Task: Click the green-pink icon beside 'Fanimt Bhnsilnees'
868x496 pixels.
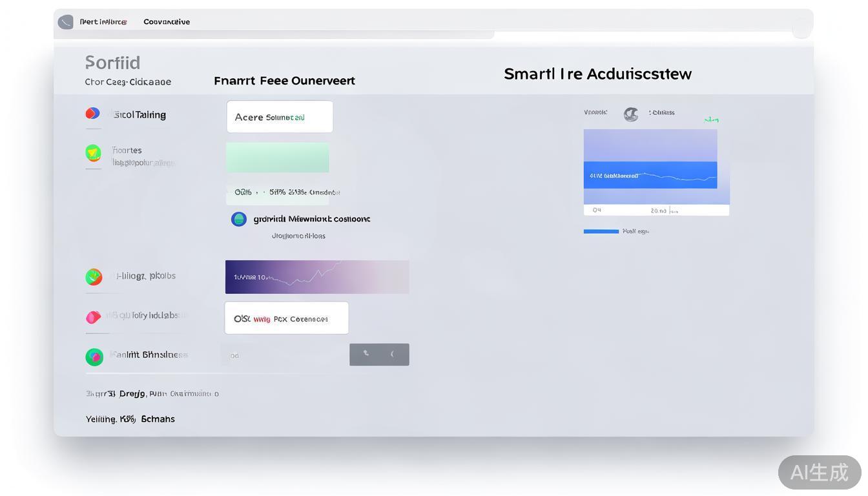Action: click(94, 356)
